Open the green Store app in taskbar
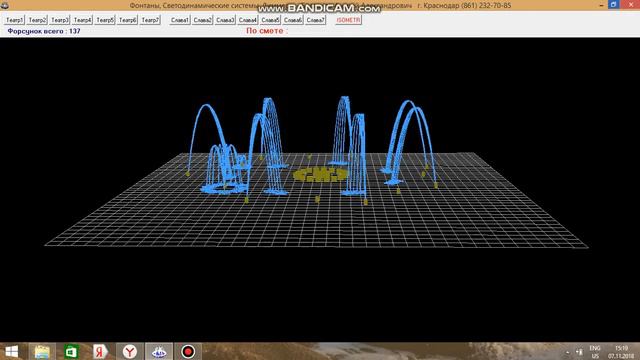The height and width of the screenshot is (360, 640). [x=71, y=351]
